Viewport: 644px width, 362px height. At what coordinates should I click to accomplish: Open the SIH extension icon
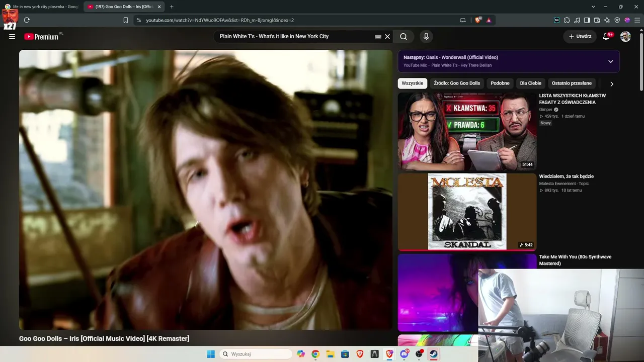point(557,20)
